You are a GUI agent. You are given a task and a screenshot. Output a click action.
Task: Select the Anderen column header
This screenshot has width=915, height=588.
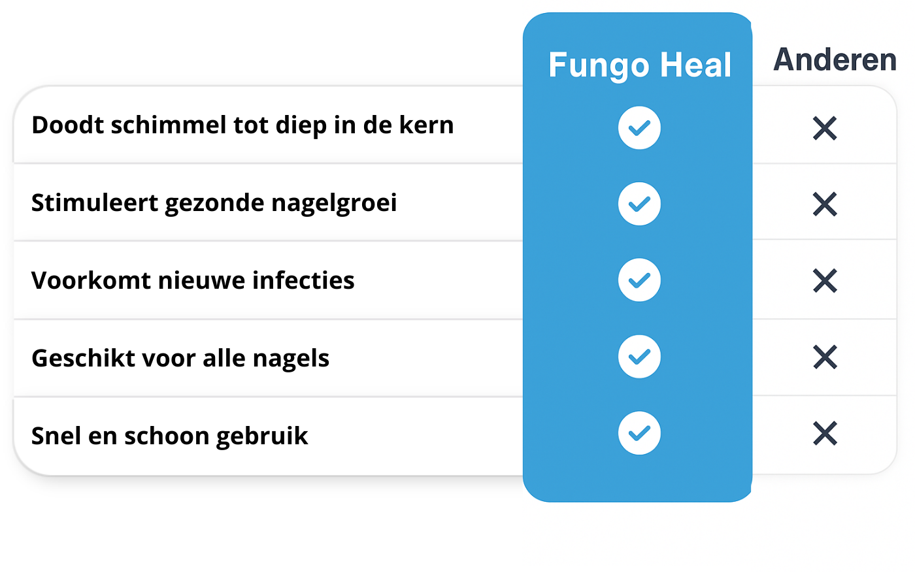pyautogui.click(x=835, y=60)
